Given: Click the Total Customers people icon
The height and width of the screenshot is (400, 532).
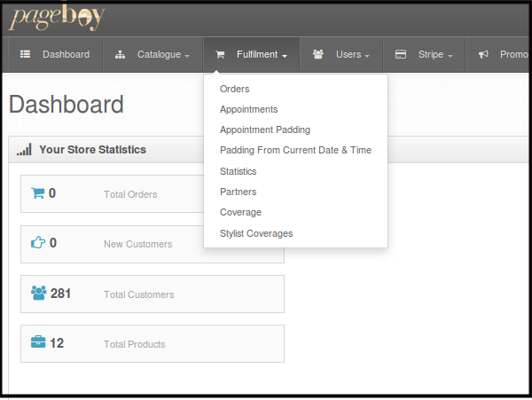Looking at the screenshot, I should coord(38,294).
